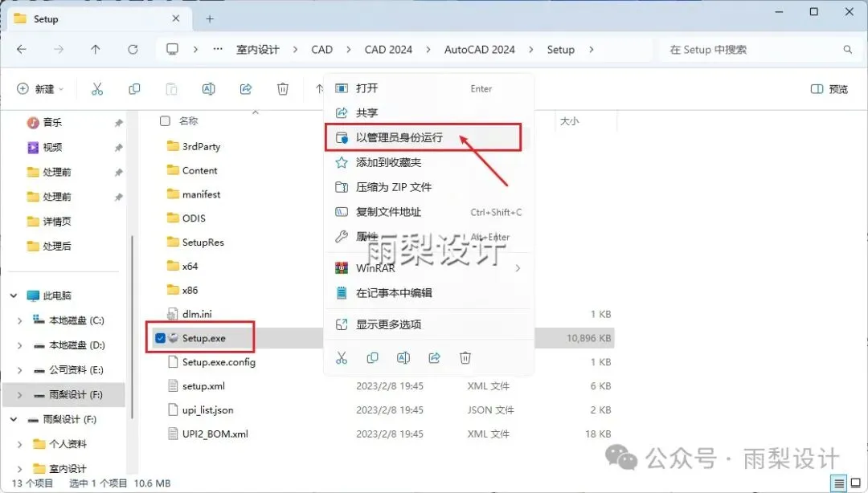Refresh the current folder
This screenshot has width=868, height=493.
pyautogui.click(x=133, y=49)
